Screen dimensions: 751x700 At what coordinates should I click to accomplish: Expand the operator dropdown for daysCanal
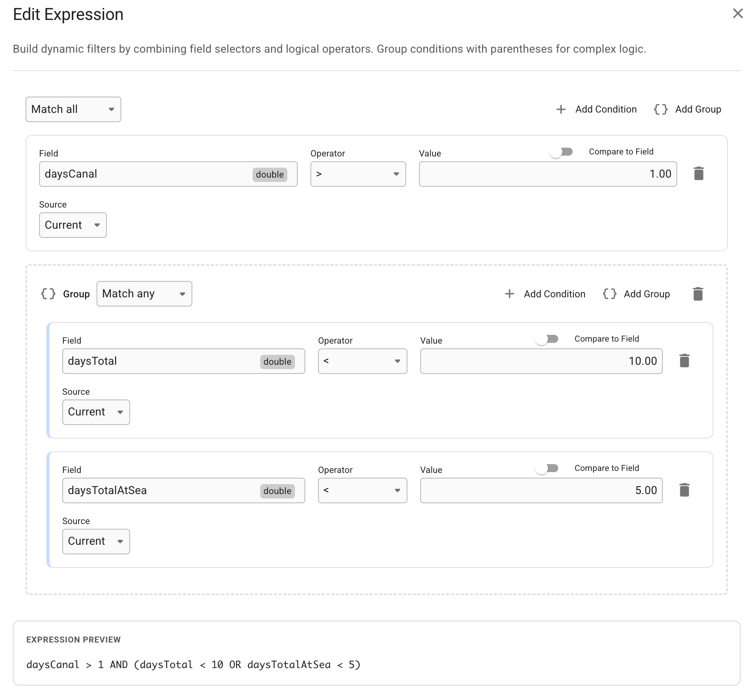point(358,174)
